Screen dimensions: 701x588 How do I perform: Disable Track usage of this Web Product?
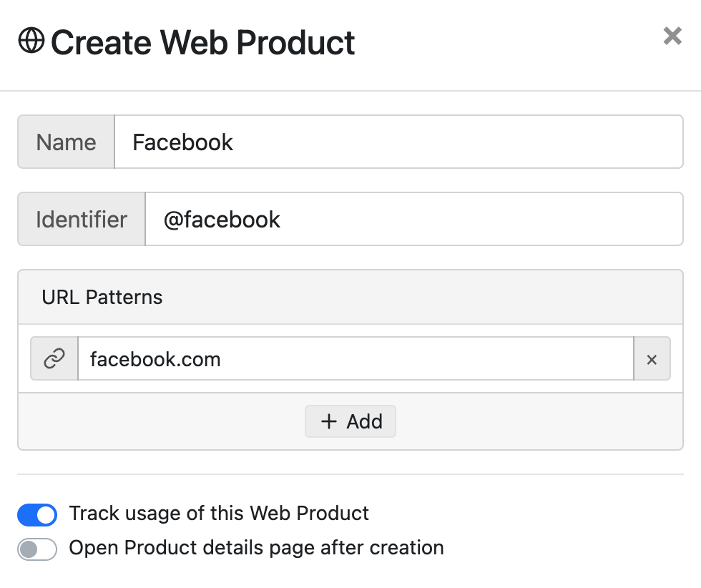point(37,514)
